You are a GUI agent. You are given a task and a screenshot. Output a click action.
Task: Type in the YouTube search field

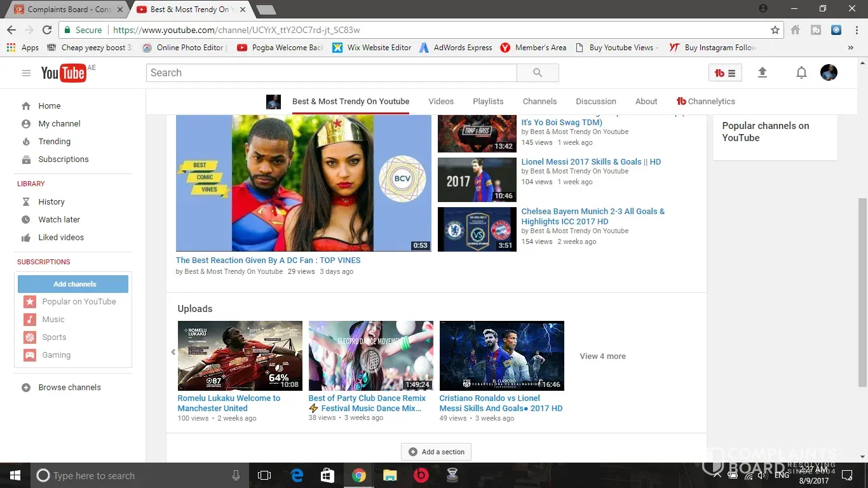tap(331, 73)
